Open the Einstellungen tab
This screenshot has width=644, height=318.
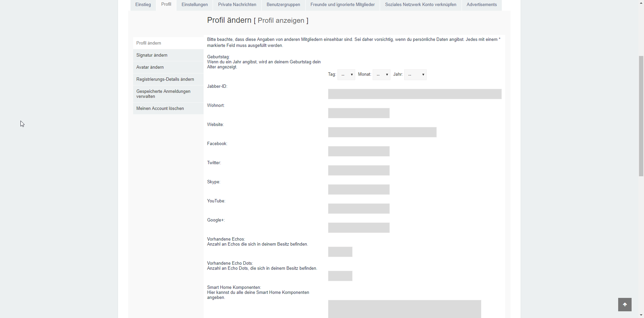[x=195, y=5]
